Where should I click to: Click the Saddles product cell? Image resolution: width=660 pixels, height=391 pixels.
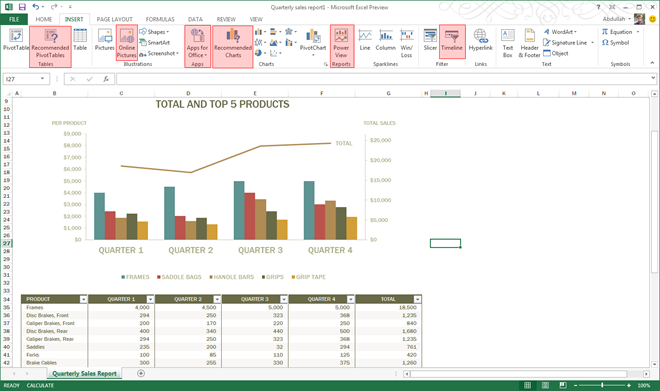click(54, 347)
